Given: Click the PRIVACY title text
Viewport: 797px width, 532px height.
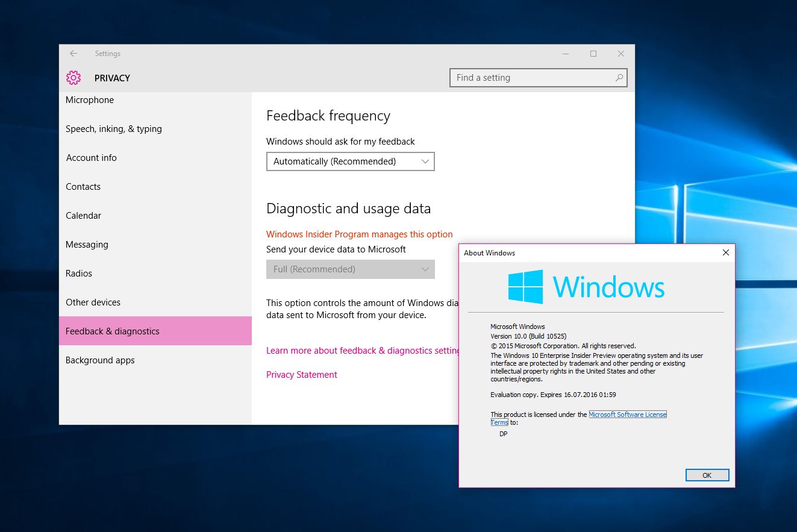Looking at the screenshot, I should 112,78.
